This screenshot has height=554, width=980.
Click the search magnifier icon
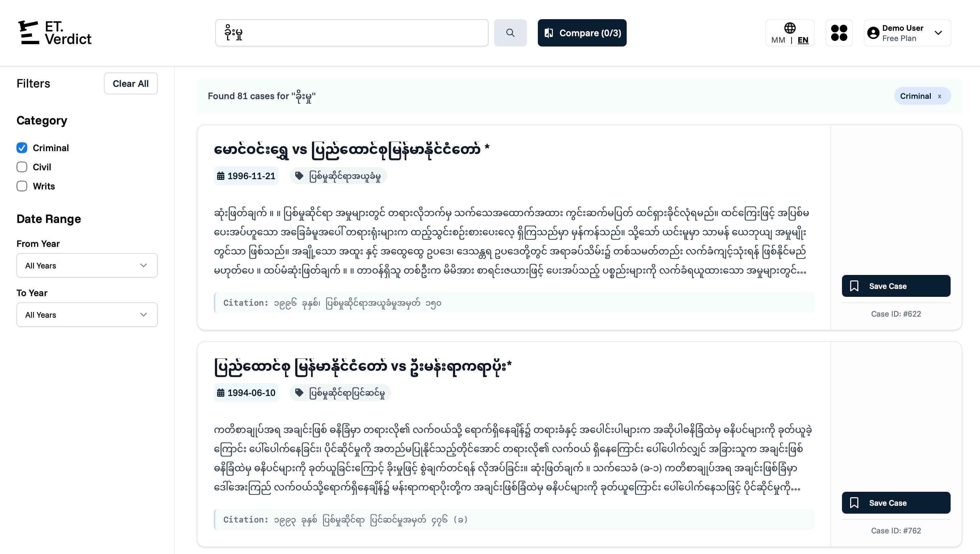tap(510, 33)
